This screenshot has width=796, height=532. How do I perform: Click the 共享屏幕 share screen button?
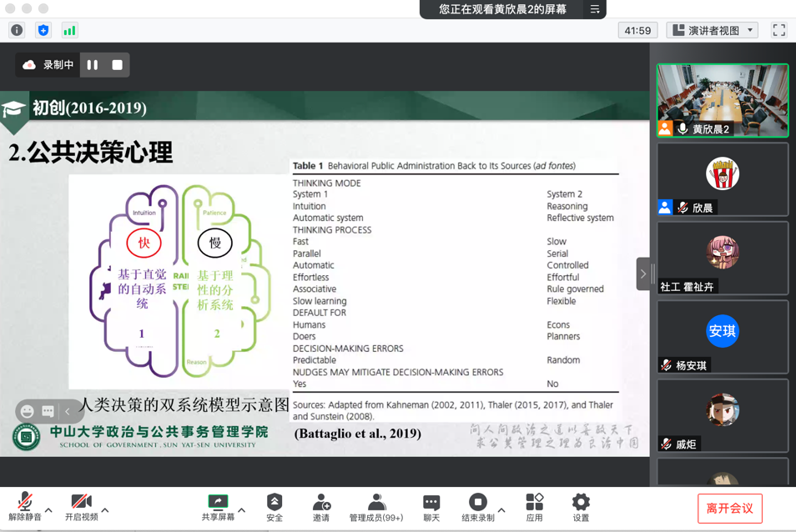[218, 506]
